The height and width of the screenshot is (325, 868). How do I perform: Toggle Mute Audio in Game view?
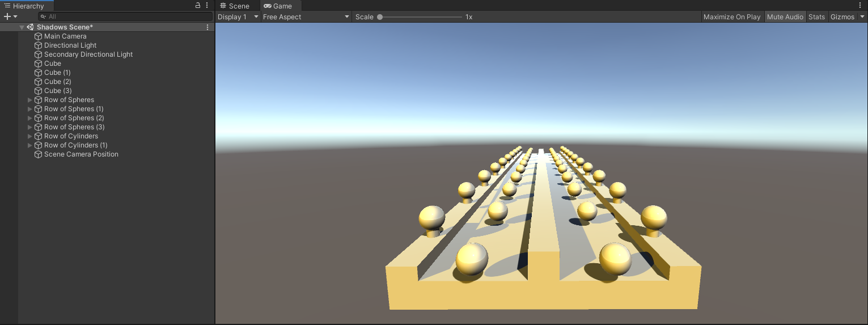coord(785,17)
